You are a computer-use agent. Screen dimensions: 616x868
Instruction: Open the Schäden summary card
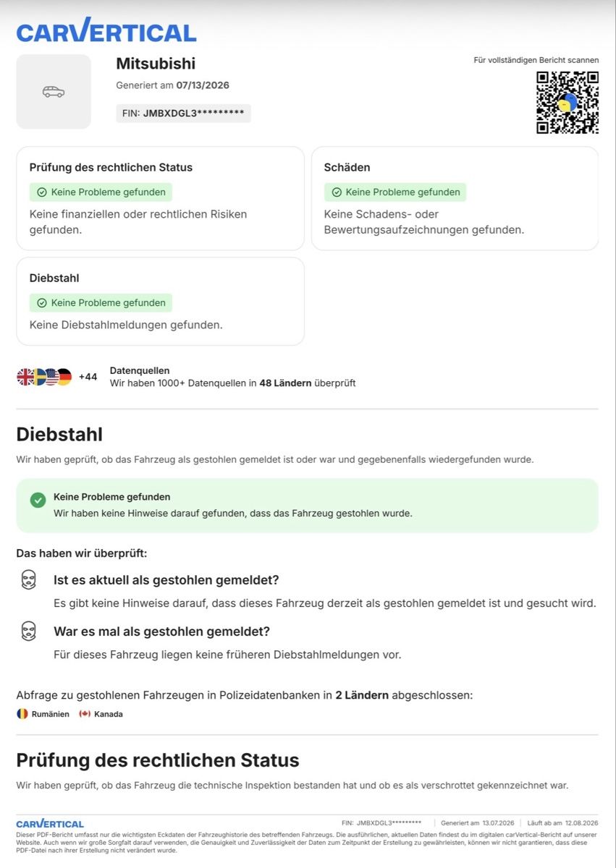click(x=455, y=198)
